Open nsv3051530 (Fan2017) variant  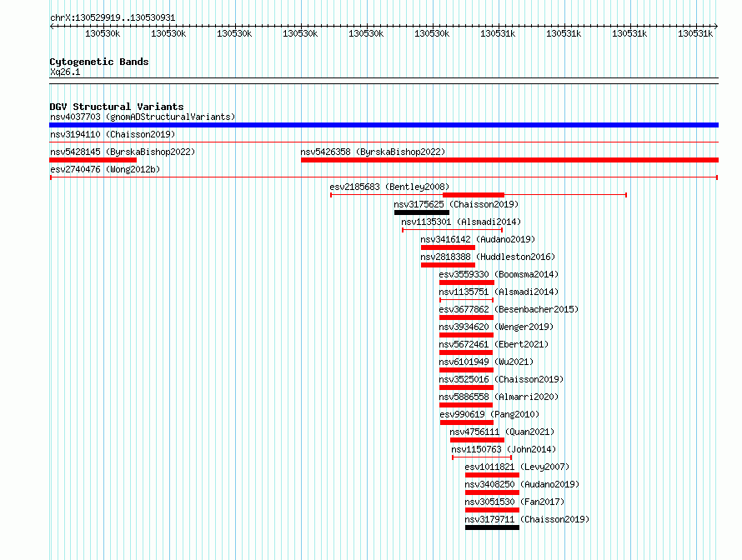[x=514, y=502]
